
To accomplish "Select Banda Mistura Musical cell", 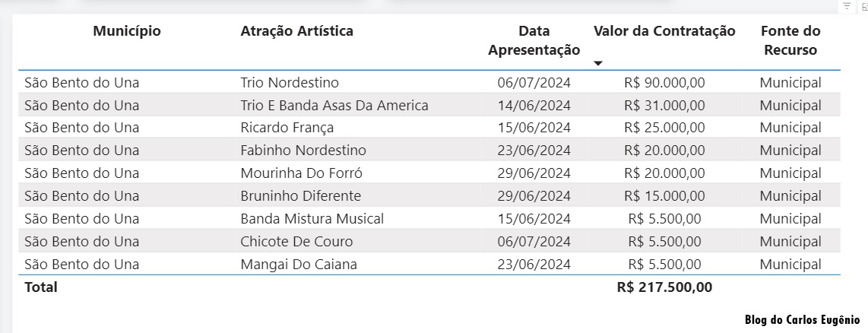I will (x=312, y=219).
